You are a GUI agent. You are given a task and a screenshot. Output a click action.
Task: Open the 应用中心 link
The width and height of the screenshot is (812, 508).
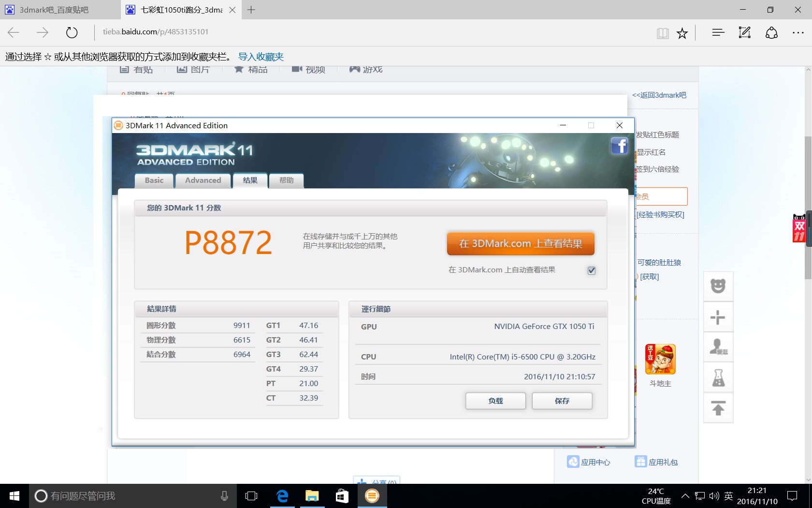589,462
